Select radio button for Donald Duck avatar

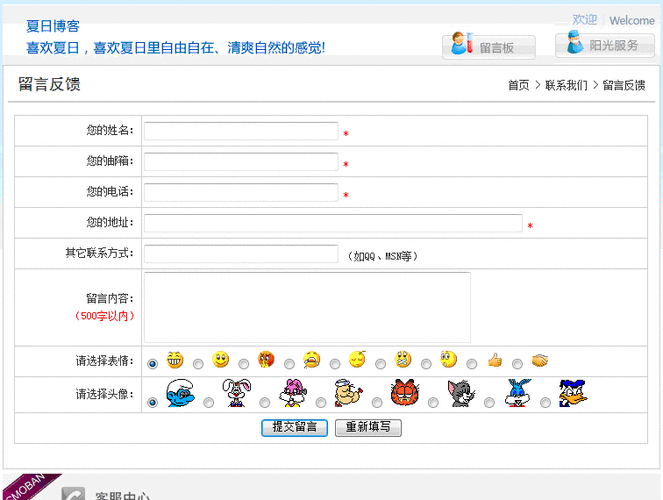[545, 402]
